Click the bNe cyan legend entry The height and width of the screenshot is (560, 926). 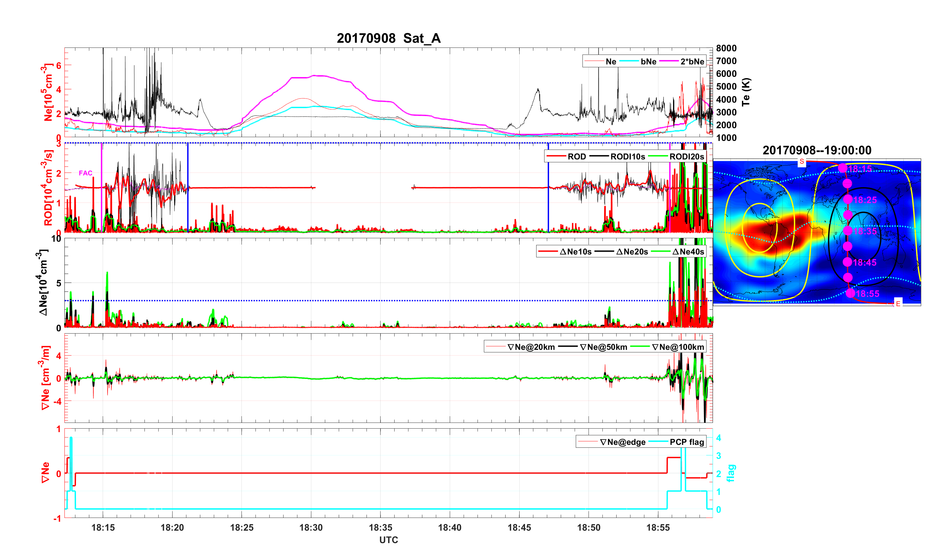648,61
